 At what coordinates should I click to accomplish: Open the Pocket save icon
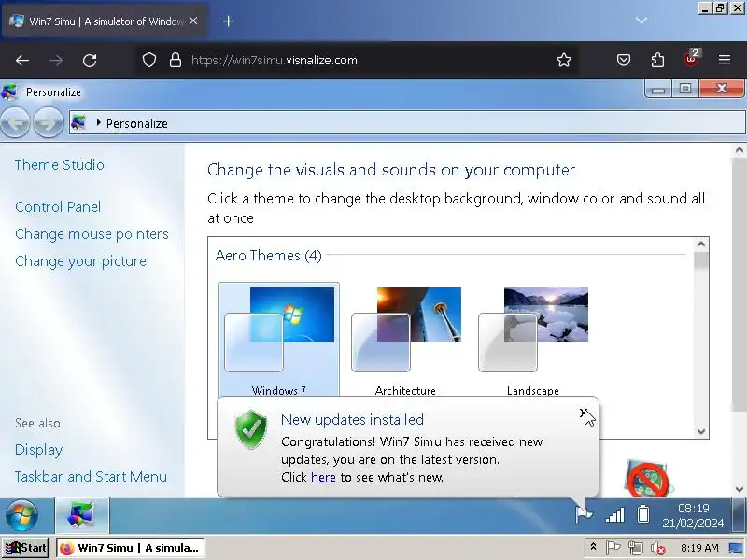pyautogui.click(x=624, y=60)
